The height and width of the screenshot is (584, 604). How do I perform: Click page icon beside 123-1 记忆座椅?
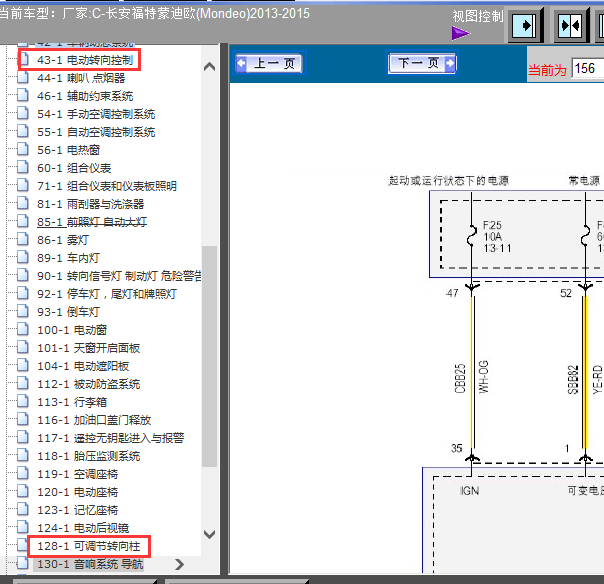pos(23,509)
